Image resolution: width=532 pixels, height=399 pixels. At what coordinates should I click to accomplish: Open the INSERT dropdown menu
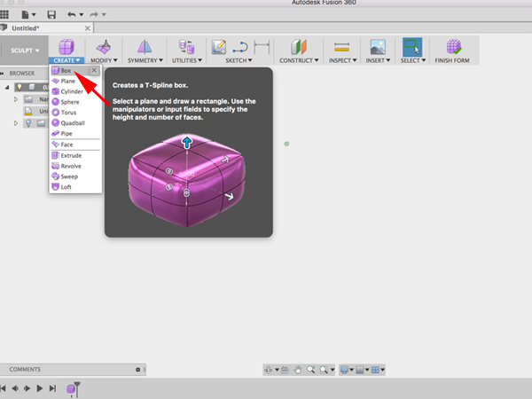pos(378,60)
